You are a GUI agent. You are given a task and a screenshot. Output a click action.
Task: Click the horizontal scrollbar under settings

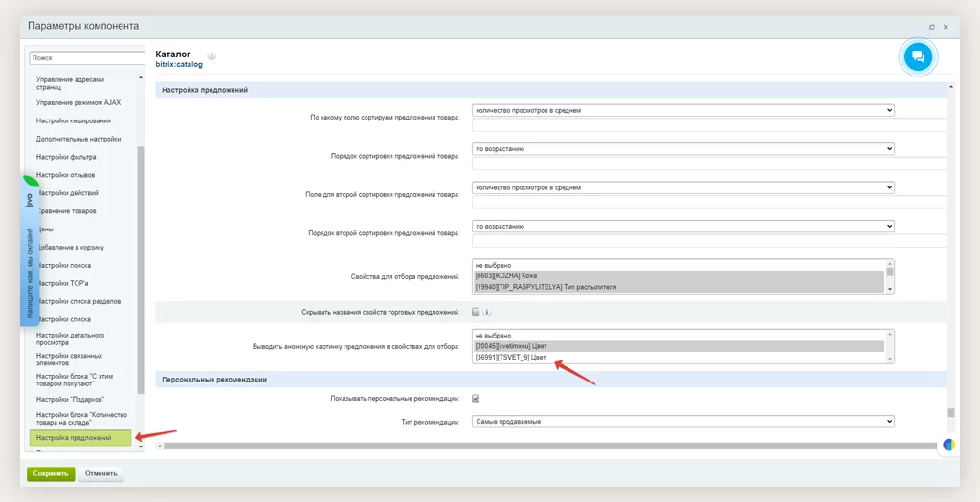click(x=546, y=446)
